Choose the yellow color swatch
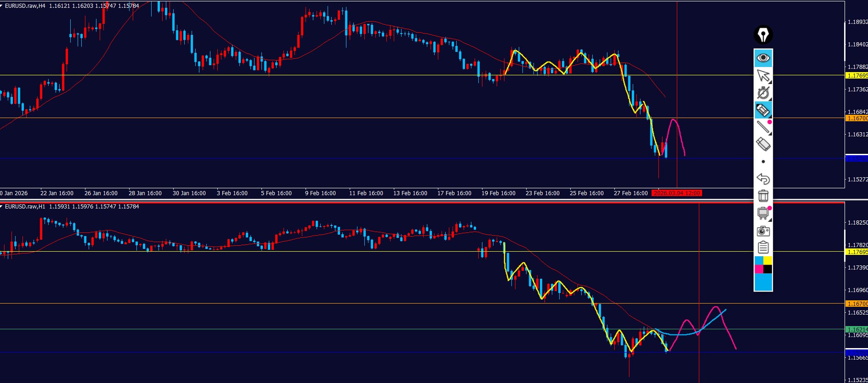868x383 pixels. tap(768, 260)
